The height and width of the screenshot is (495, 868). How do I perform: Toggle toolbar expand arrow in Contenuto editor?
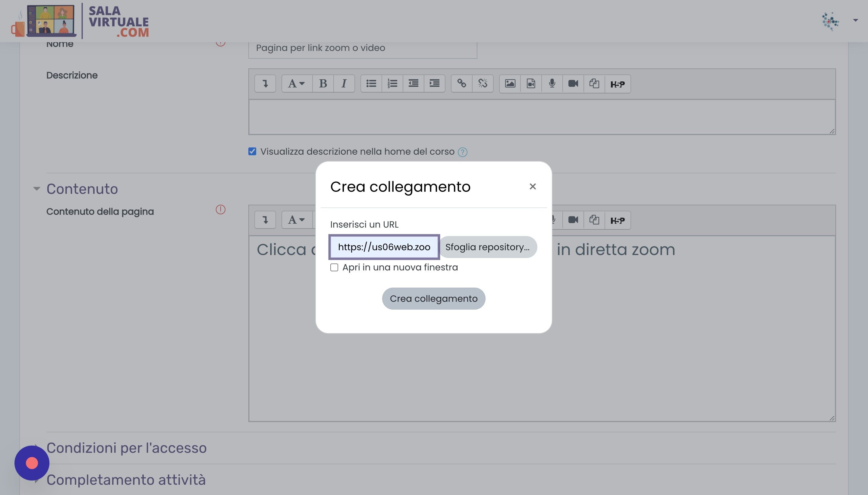(265, 220)
